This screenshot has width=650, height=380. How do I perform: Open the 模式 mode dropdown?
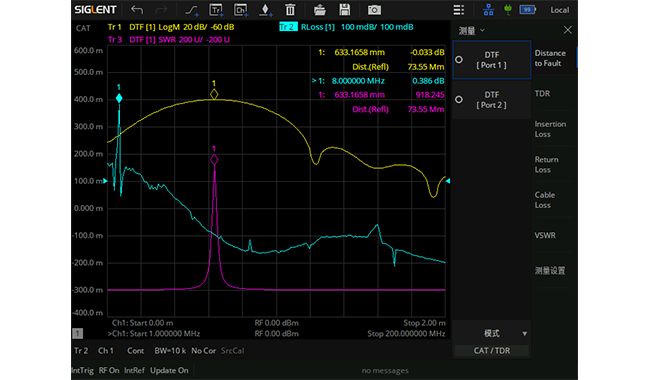(492, 334)
